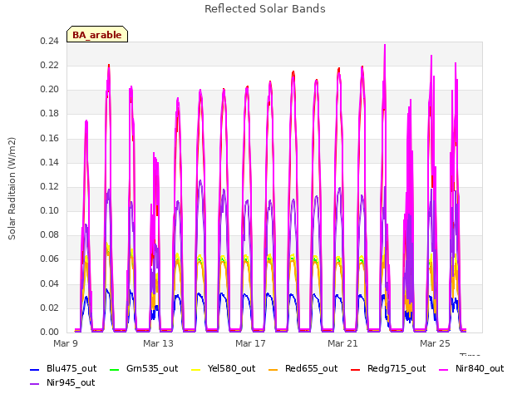Click the purple Nir945_out legend swatch
Screen dimensions: 532x399
[x=35, y=384]
